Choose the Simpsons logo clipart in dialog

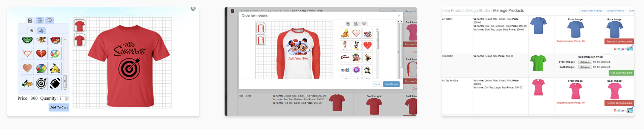click(345, 57)
